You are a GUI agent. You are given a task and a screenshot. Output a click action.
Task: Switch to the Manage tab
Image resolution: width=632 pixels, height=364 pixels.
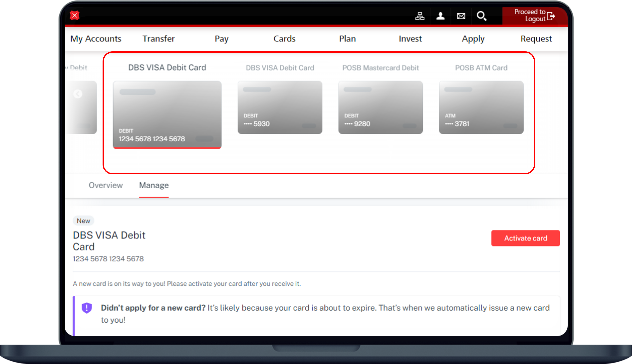pyautogui.click(x=154, y=185)
